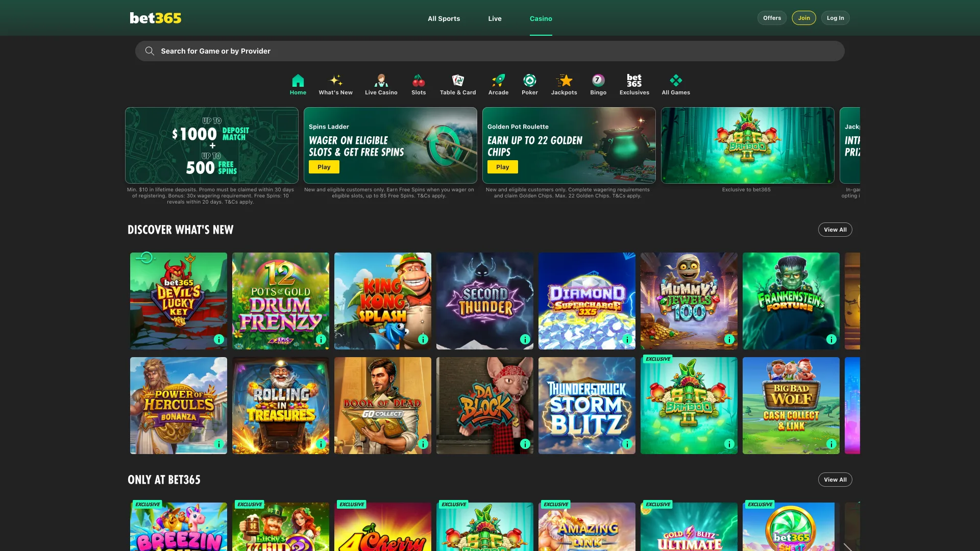Screen dimensions: 980x551
Task: Open the $1000 deposit match banner
Action: point(212,145)
